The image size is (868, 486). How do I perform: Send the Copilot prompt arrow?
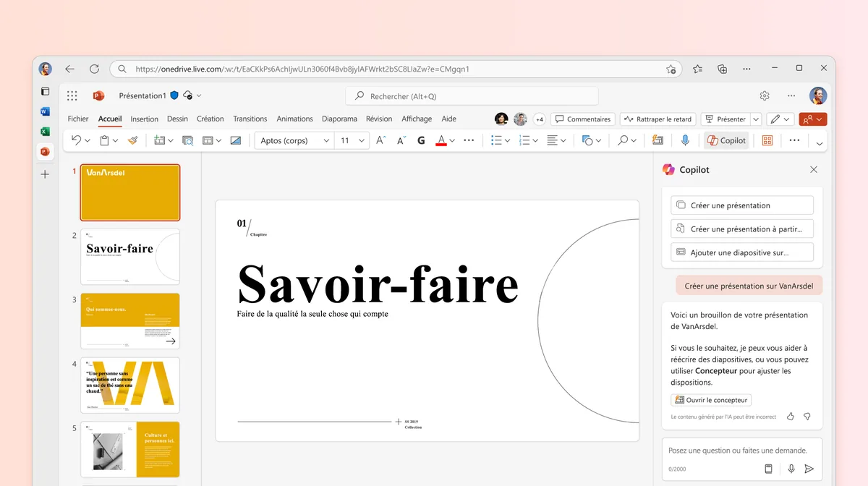click(x=809, y=469)
